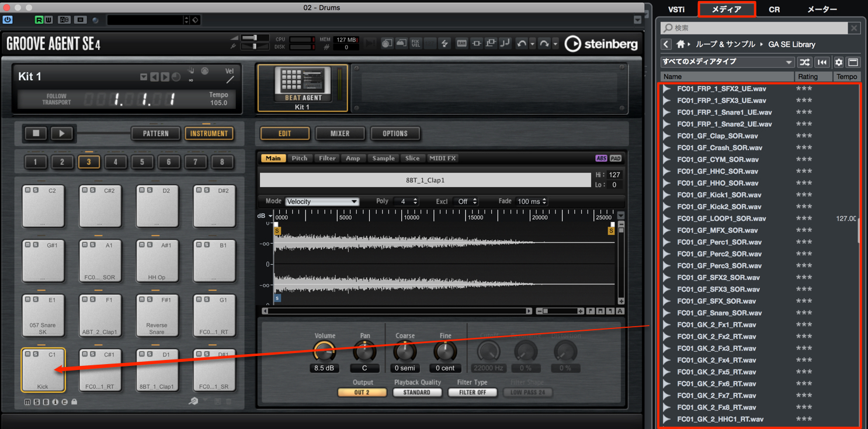Image resolution: width=868 pixels, height=429 pixels.
Task: Click the media browser home icon
Action: 680,44
